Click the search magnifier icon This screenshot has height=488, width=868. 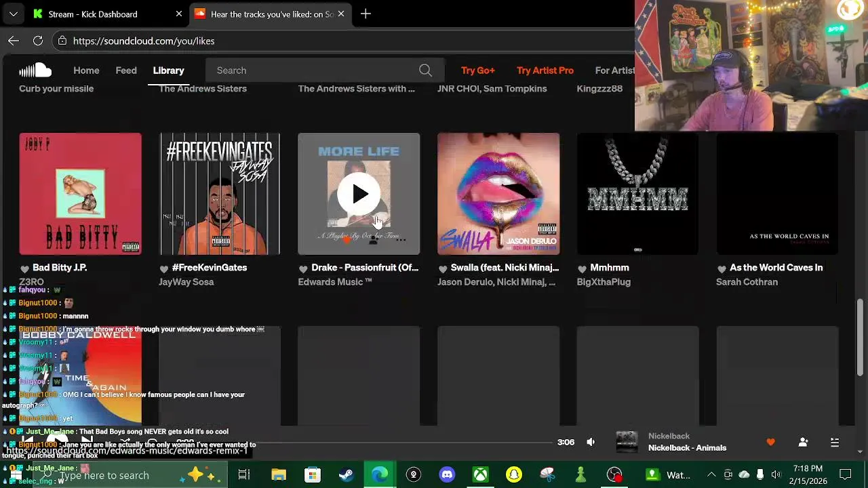click(425, 70)
